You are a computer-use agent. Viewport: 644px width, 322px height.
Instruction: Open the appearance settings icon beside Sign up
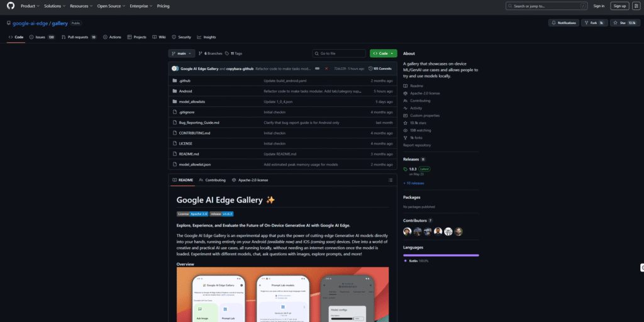(636, 6)
